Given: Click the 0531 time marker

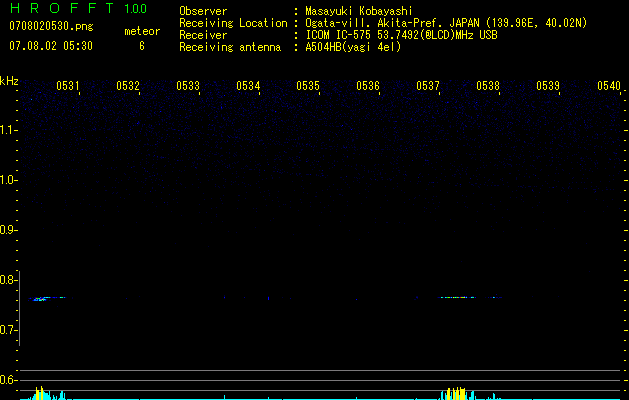Looking at the screenshot, I should point(68,86).
